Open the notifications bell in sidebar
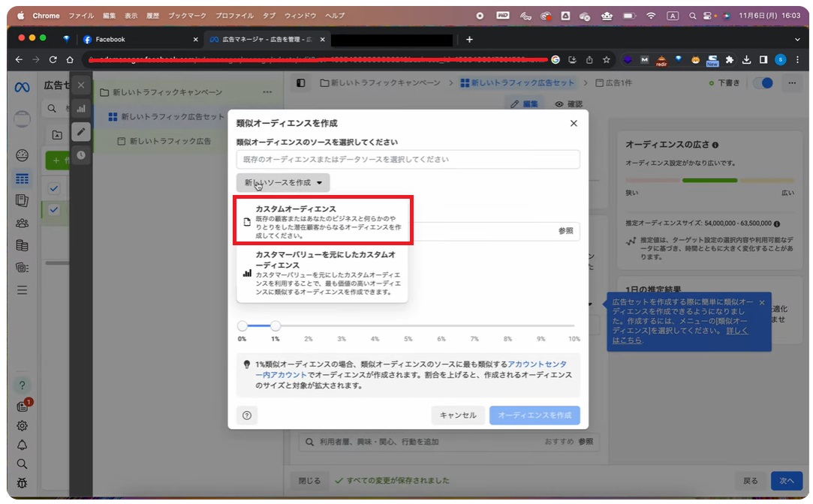The image size is (813, 504). (23, 445)
